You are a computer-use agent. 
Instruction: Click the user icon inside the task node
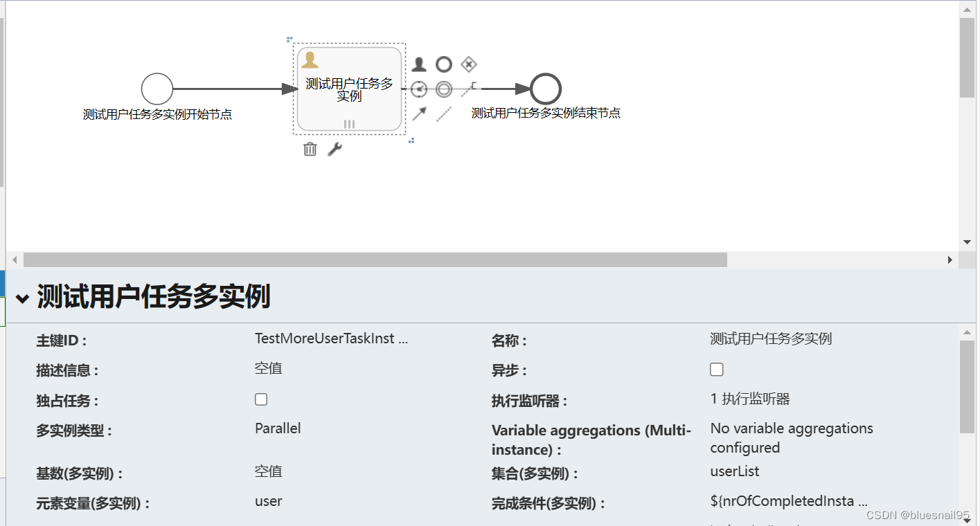tap(310, 60)
